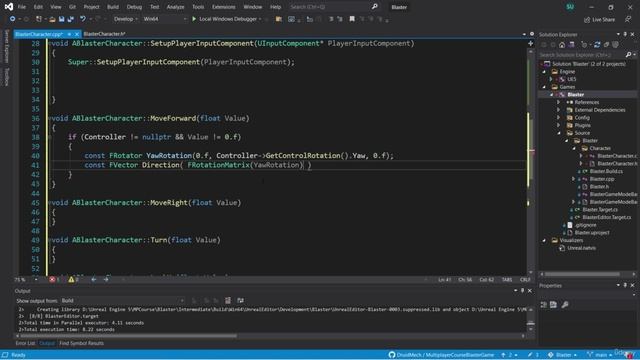This screenshot has width=640, height=360.
Task: Open the File menu
Action: click(22, 7)
